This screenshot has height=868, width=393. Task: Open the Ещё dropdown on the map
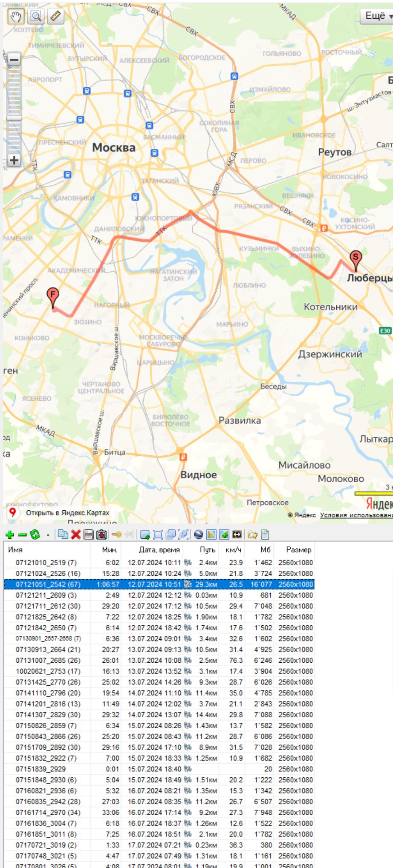[378, 16]
